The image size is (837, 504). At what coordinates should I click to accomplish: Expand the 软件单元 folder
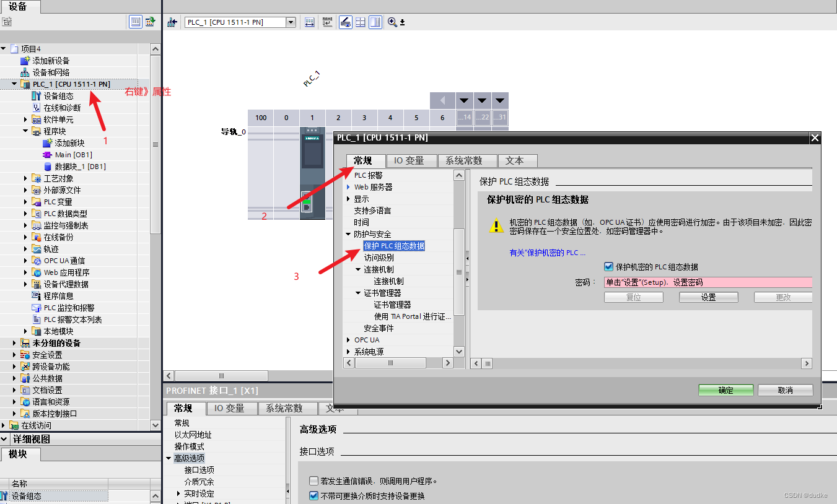tap(25, 119)
